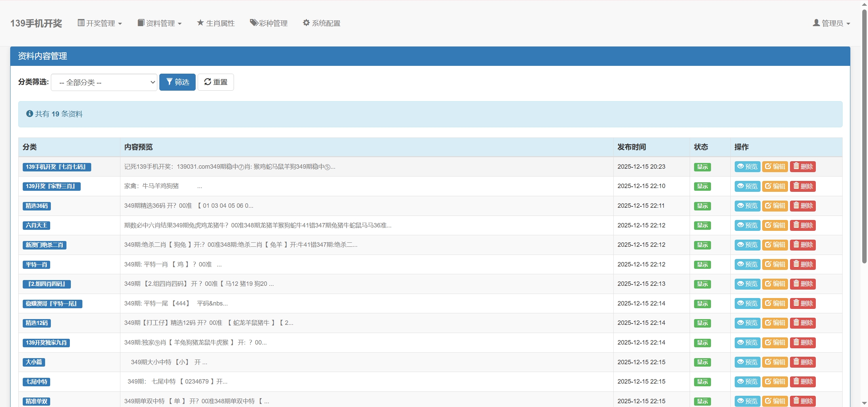
Task: Expand the 开奖管理 dropdown menu
Action: click(100, 23)
